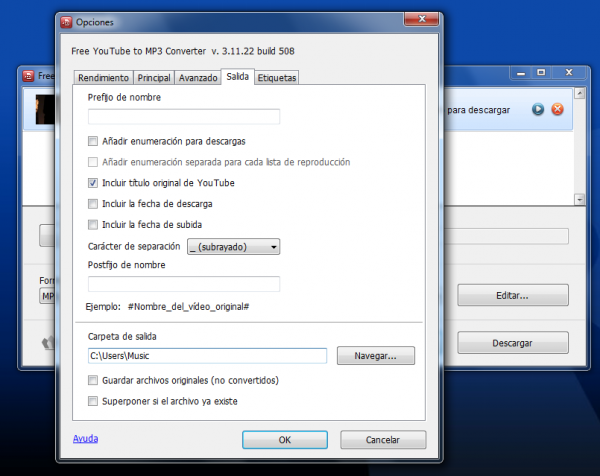Click the video thumbnail in download list
This screenshot has height=476, width=600.
44,109
